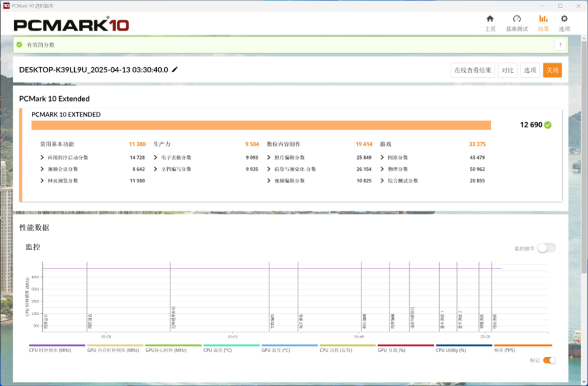
Task: Click the physics score value 50 962
Action: coord(477,169)
